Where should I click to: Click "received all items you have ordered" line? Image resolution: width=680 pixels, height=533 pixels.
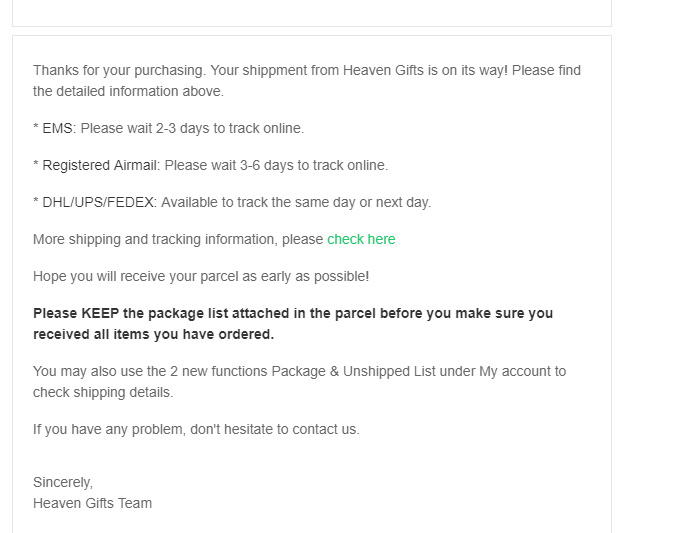tap(154, 334)
